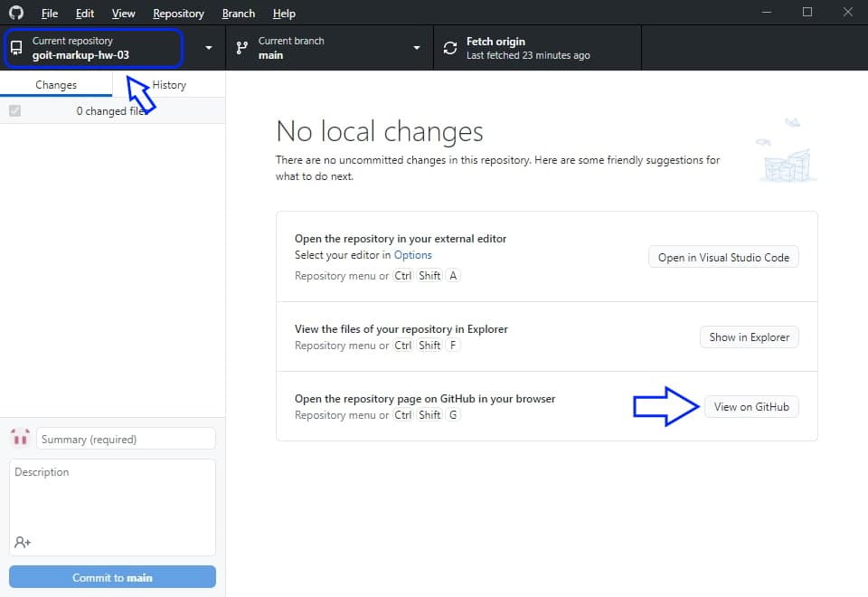Click the add co-authors icon

[x=23, y=542]
